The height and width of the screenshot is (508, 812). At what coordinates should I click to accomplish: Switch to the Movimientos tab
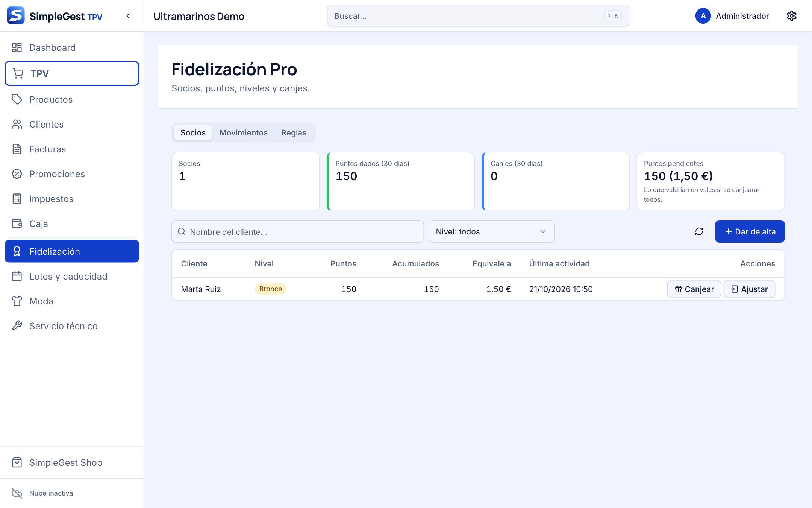[243, 132]
